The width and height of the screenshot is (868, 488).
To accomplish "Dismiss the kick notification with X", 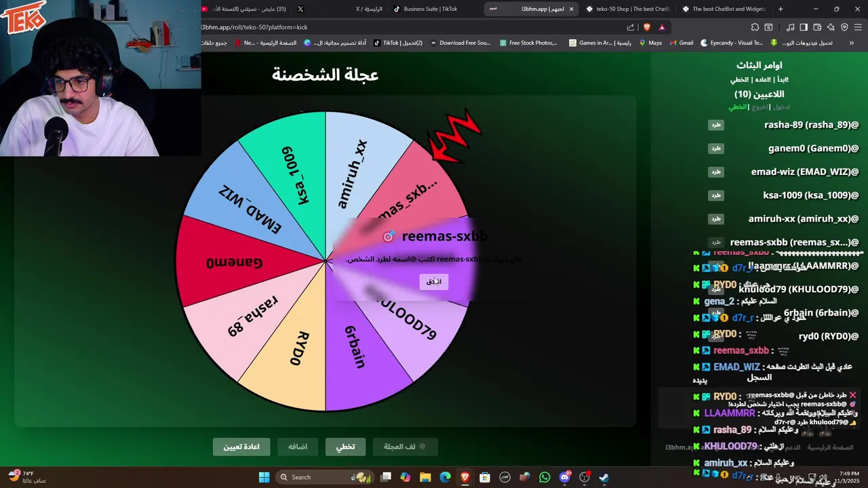I will [853, 395].
